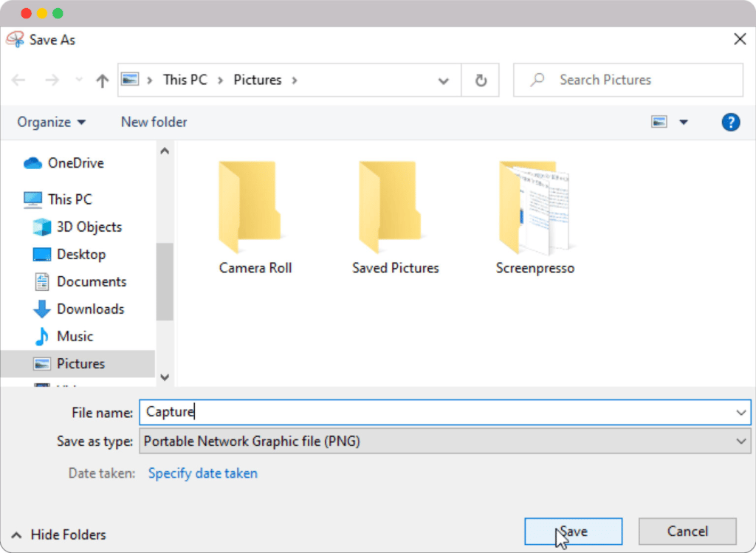This screenshot has width=756, height=553.
Task: Open the Organize menu
Action: (x=51, y=123)
